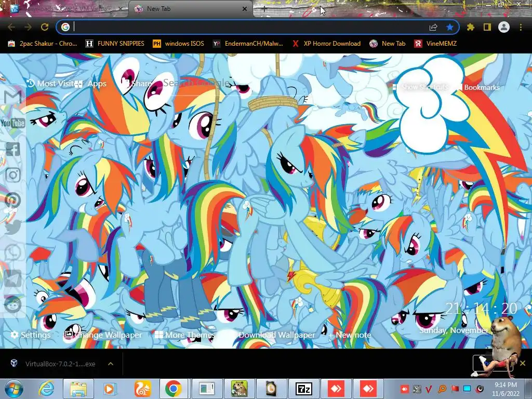Close the New Tab tab
532x399 pixels.
(x=245, y=9)
